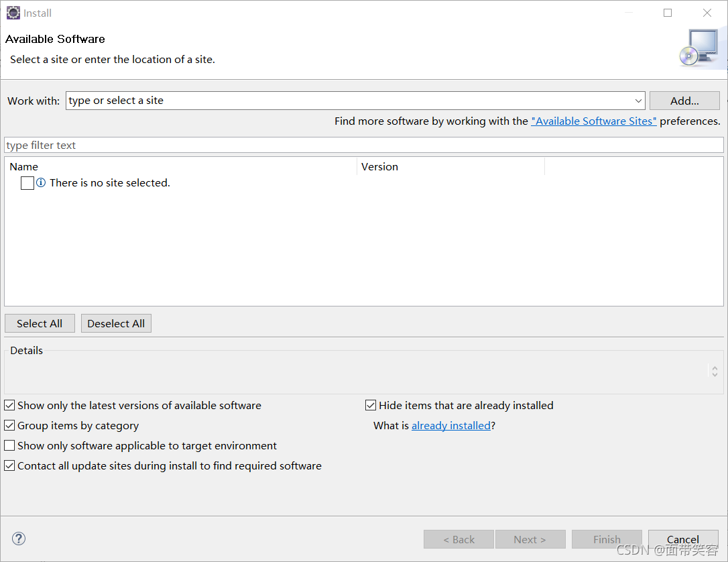Enable 'Show only software applicable to target environment'
The image size is (728, 562).
pyautogui.click(x=9, y=445)
